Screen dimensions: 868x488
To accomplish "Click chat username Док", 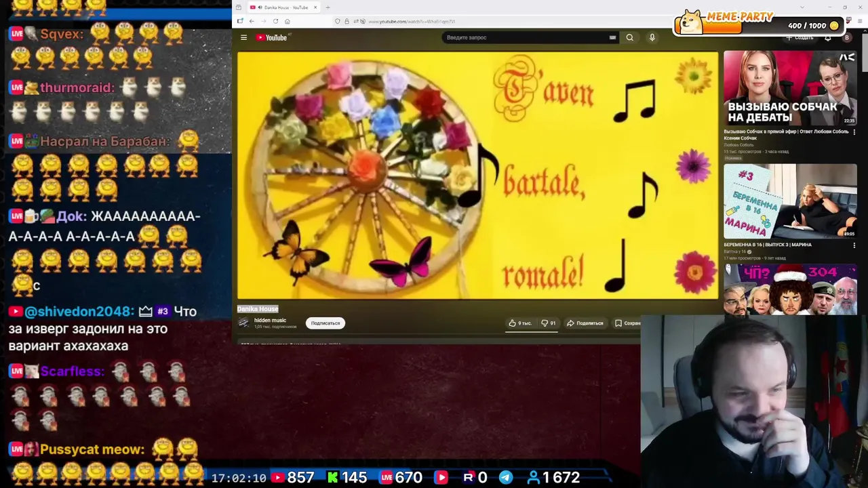I will click(71, 216).
